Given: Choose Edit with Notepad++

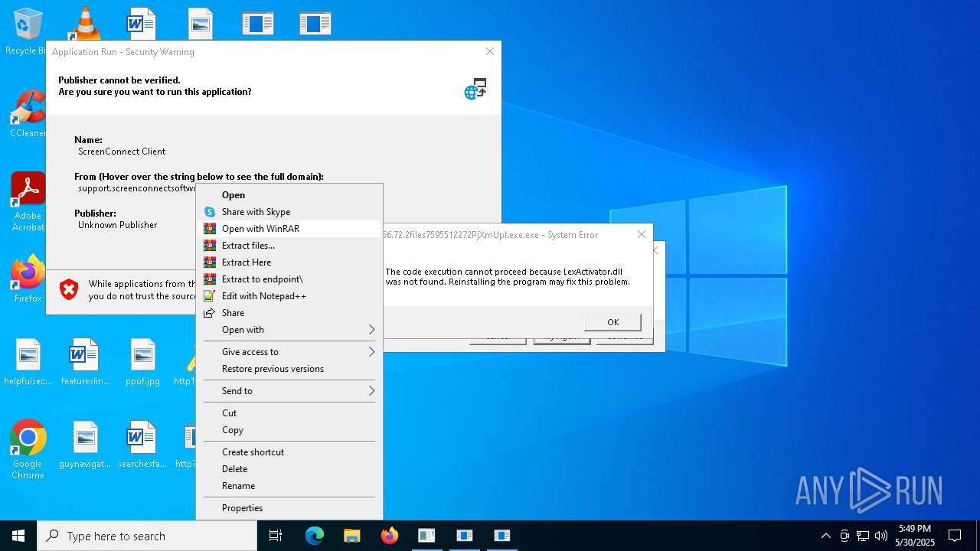Looking at the screenshot, I should tap(289, 296).
